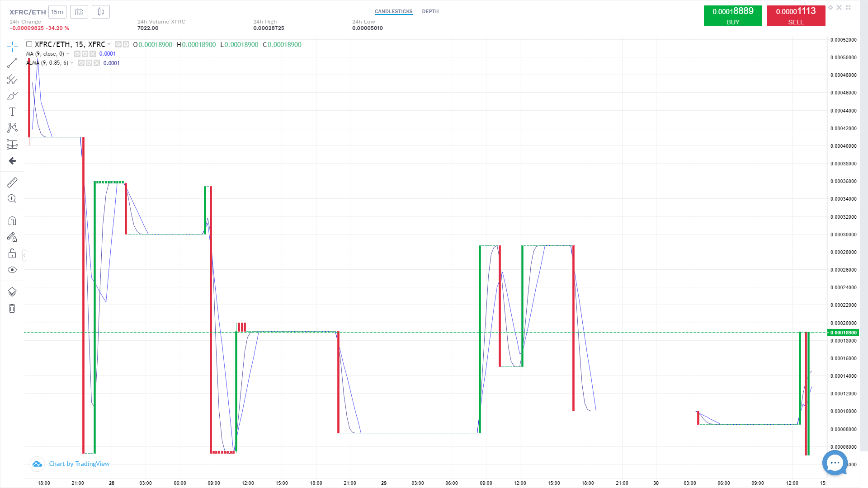Enable magnet mode for drawings
Viewport: 868px width, 488px height.
click(x=12, y=221)
